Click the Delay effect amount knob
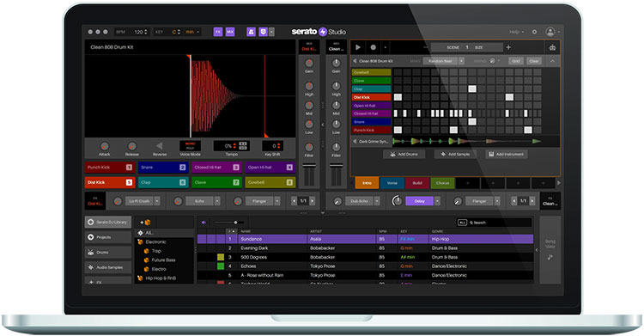644x336 pixels. pyautogui.click(x=398, y=201)
